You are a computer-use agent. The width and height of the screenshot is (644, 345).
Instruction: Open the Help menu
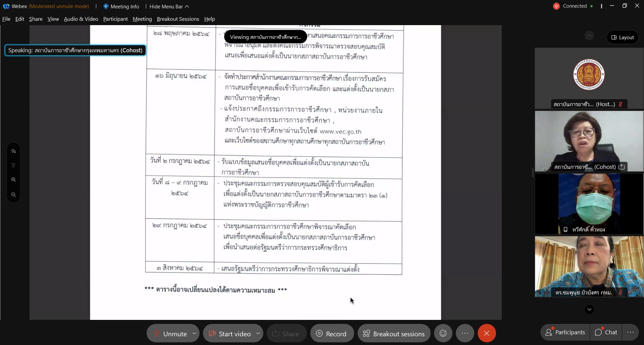[x=210, y=19]
